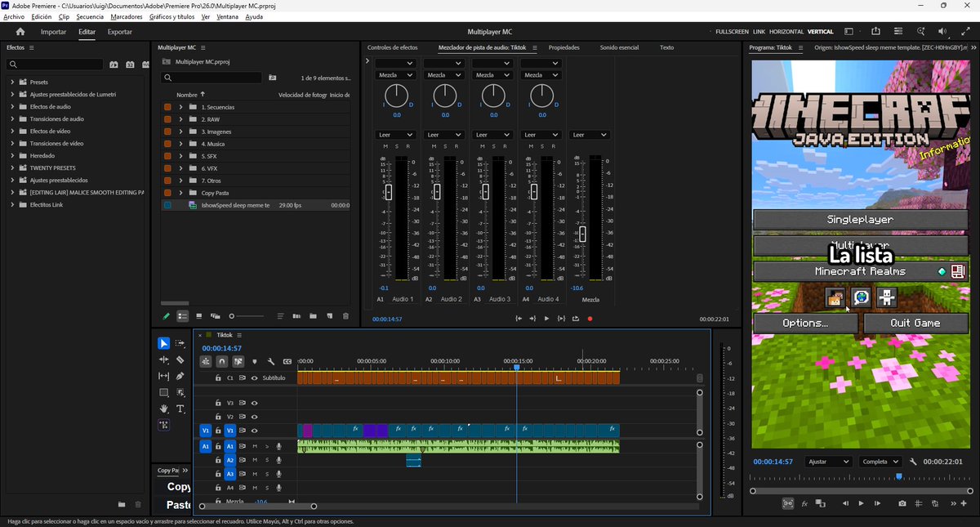Click Export Frame camera icon
The width and height of the screenshot is (980, 527).
[x=902, y=503]
